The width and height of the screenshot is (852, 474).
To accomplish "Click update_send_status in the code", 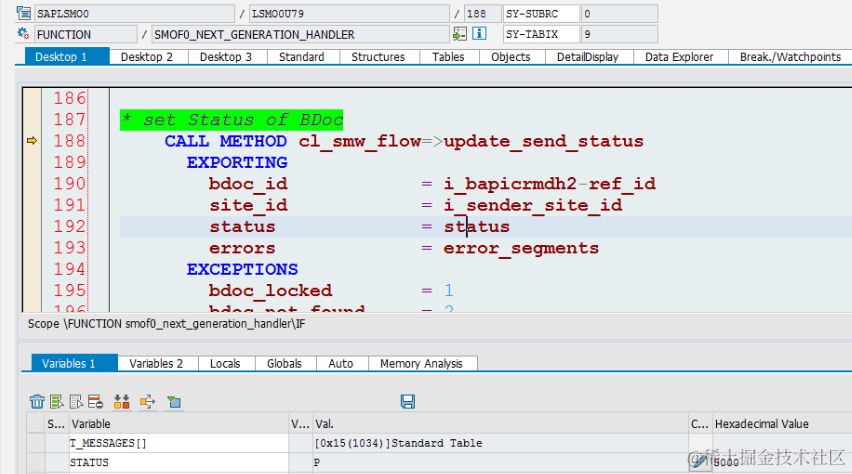I will pos(543,141).
